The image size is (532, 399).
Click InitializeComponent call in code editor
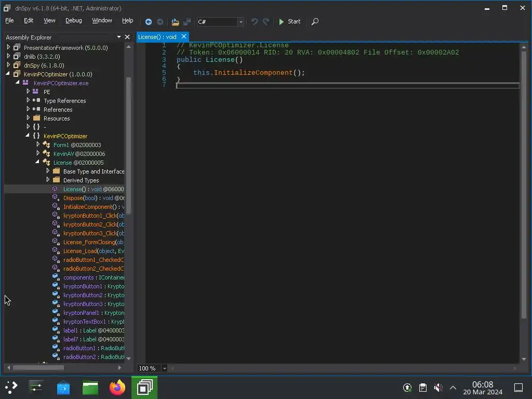point(253,73)
